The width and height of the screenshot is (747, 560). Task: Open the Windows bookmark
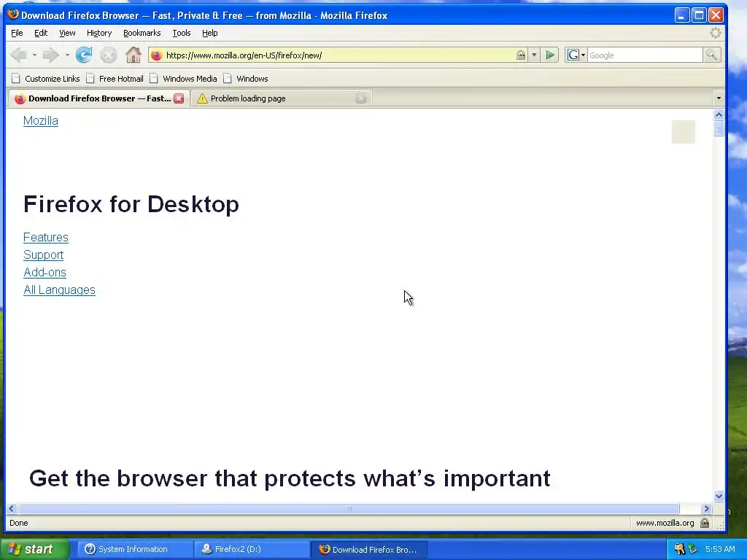click(x=245, y=79)
